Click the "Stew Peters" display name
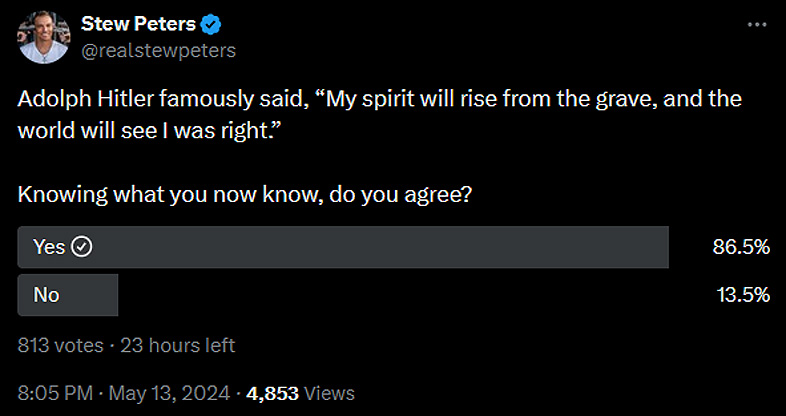Image resolution: width=786 pixels, height=416 pixels. coord(136,25)
